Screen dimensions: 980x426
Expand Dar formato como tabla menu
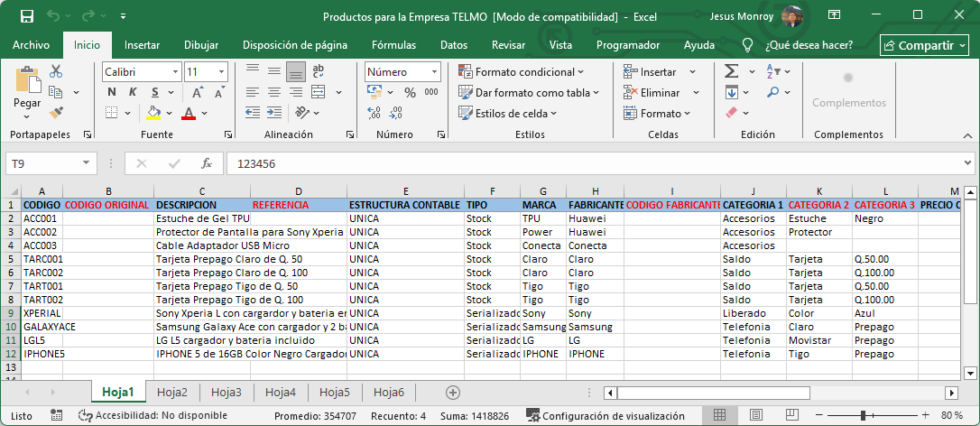coord(596,93)
